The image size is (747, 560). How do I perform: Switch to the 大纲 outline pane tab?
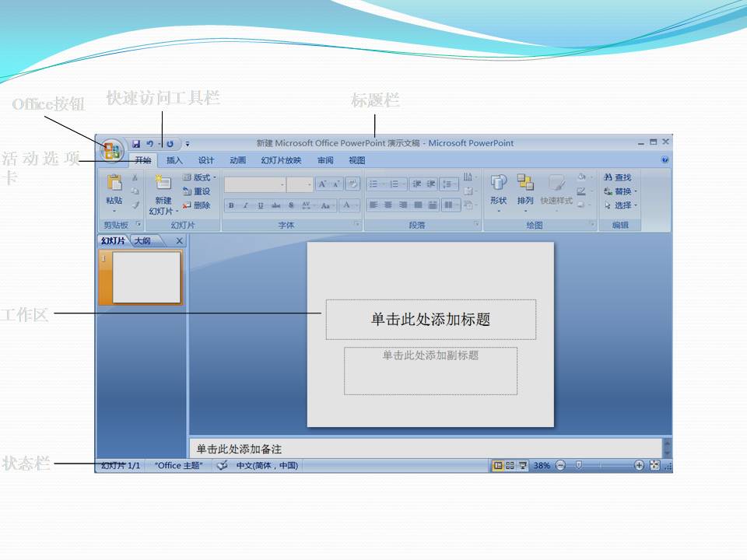coord(142,241)
